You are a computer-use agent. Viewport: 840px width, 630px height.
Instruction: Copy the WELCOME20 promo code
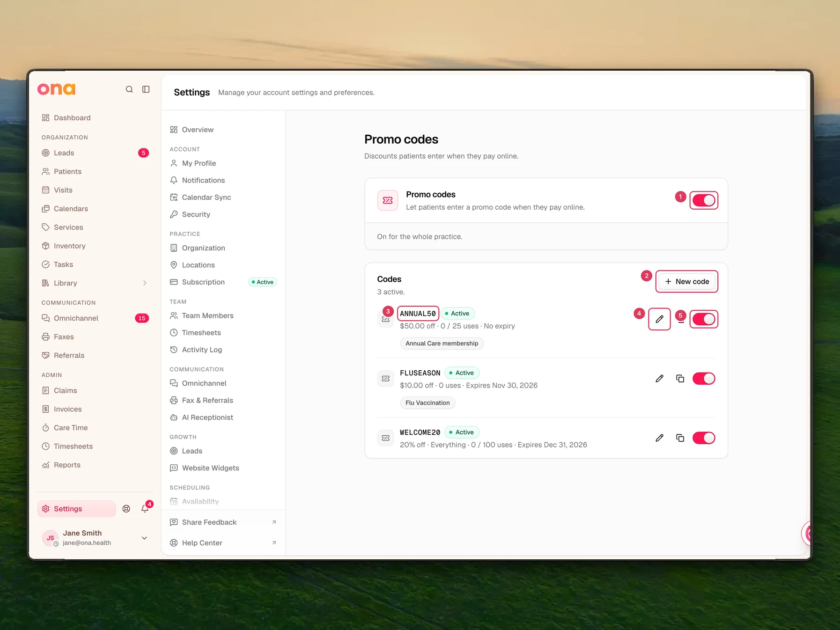coord(680,438)
